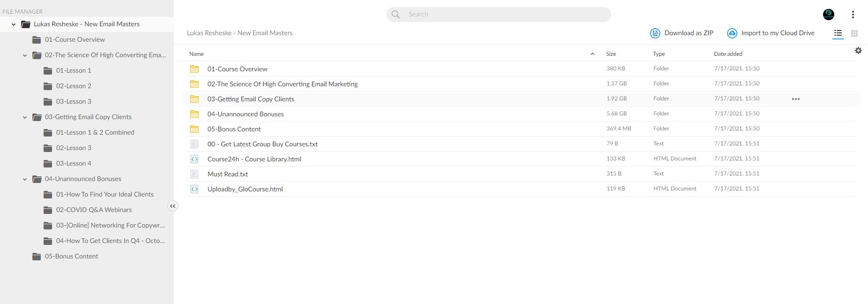Viewport: 868px width, 304px height.
Task: Open Course24h - Course Library.html
Action: point(254,159)
